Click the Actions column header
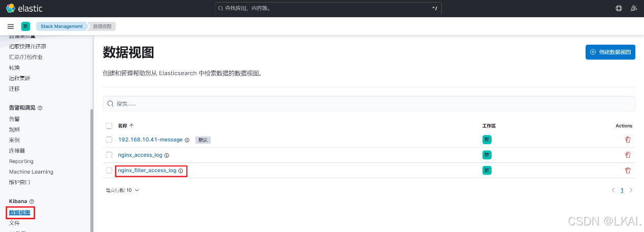Viewport: 644px width, 232px height. [x=624, y=126]
